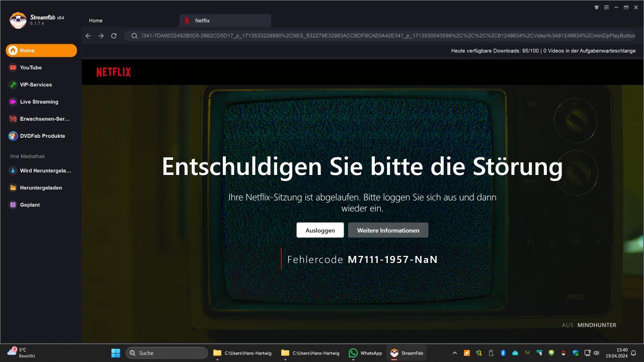This screenshot has height=362, width=644.
Task: Open DVDFab Produkte in the sidebar
Action: [x=41, y=136]
